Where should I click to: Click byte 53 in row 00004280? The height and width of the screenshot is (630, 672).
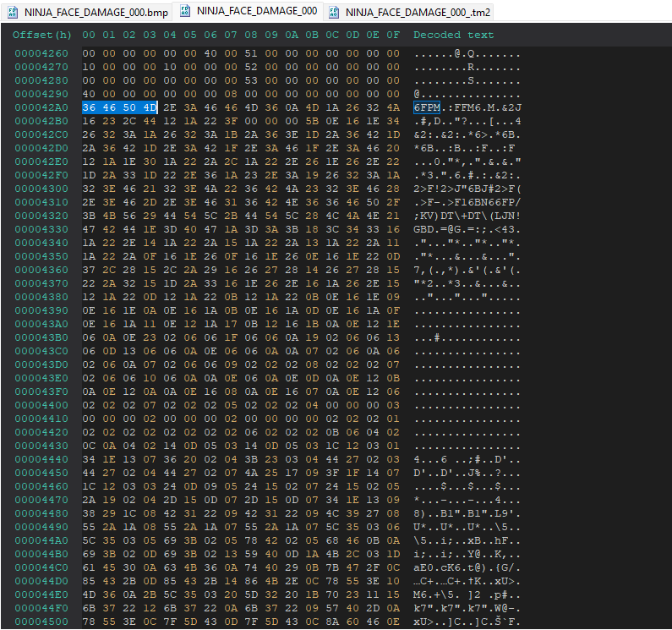tap(251, 80)
